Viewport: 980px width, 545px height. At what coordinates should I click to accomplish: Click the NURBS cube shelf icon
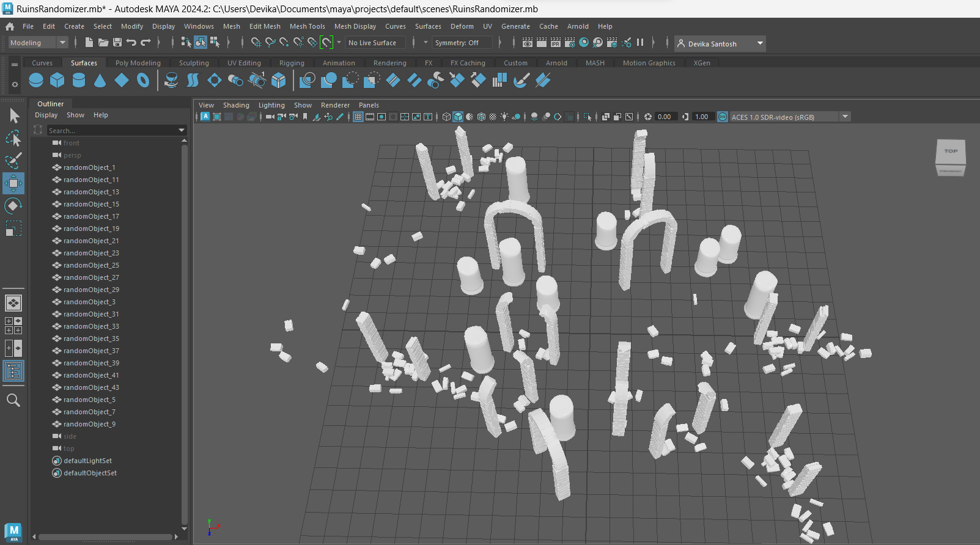point(57,80)
